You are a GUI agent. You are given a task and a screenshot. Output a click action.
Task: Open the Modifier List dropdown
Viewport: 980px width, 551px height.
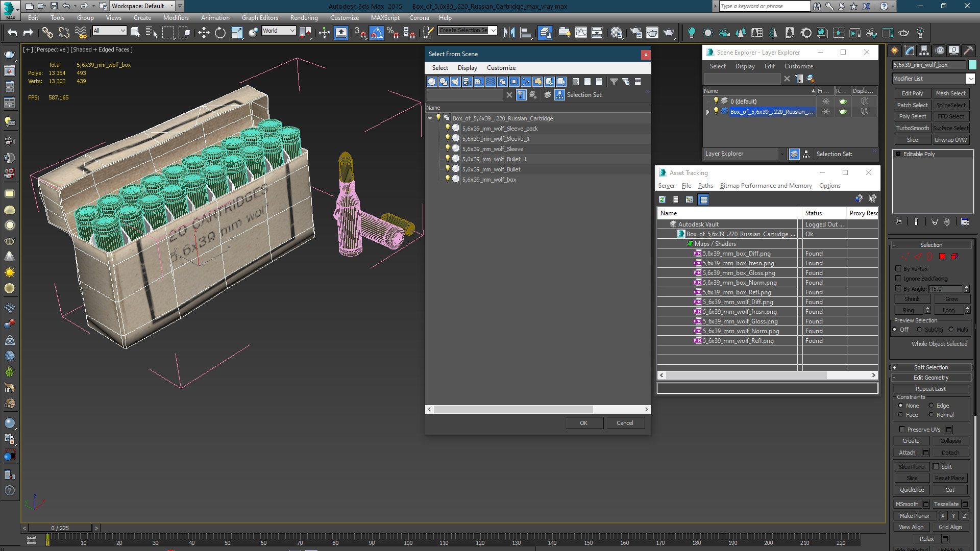(x=970, y=79)
